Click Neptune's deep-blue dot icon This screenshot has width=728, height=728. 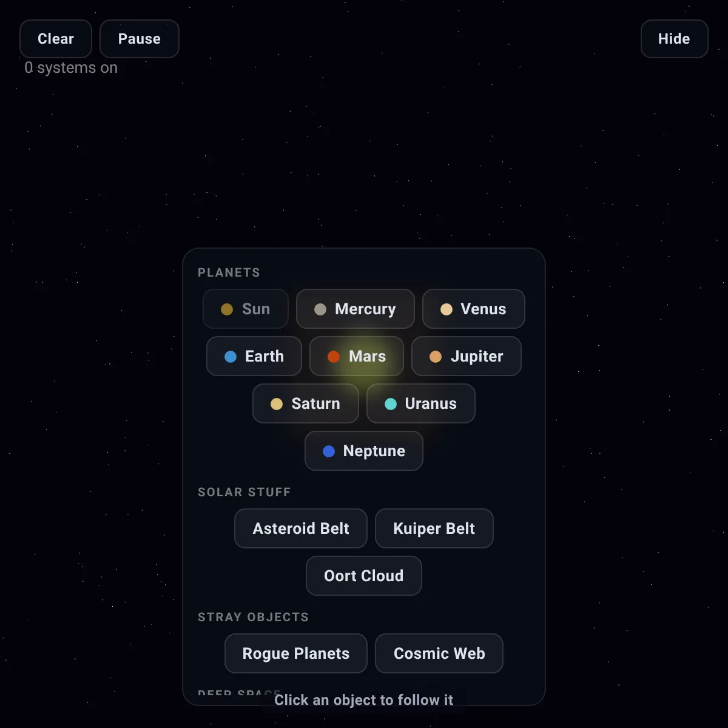pos(329,451)
